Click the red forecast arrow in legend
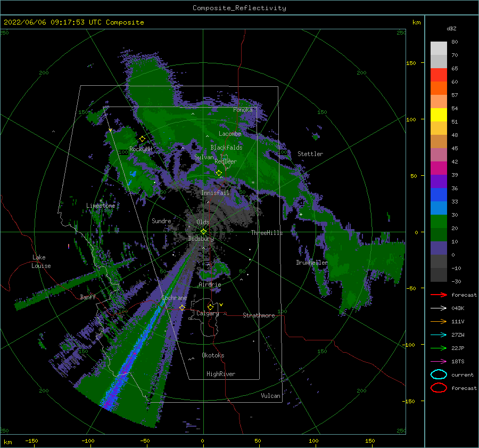 (439, 295)
